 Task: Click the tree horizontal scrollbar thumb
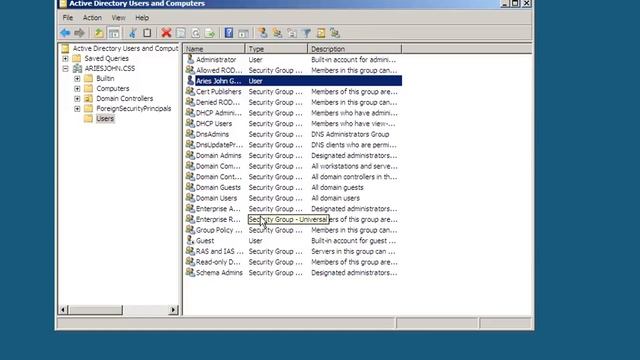96,310
